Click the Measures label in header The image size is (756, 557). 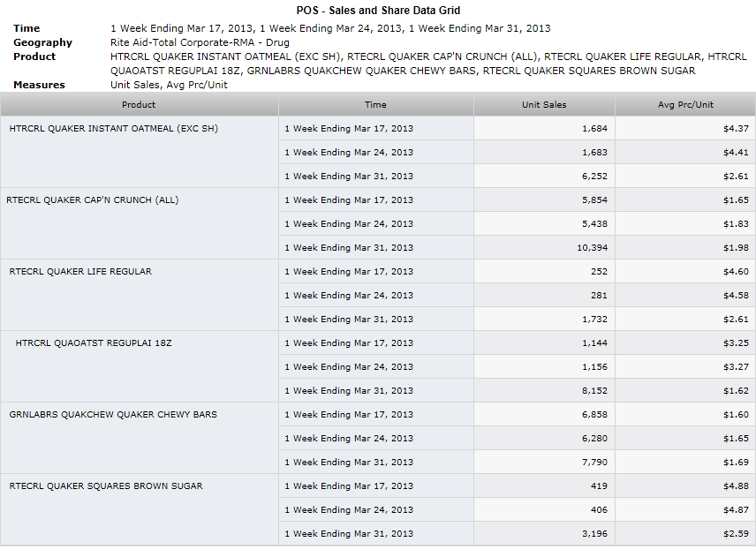(39, 85)
